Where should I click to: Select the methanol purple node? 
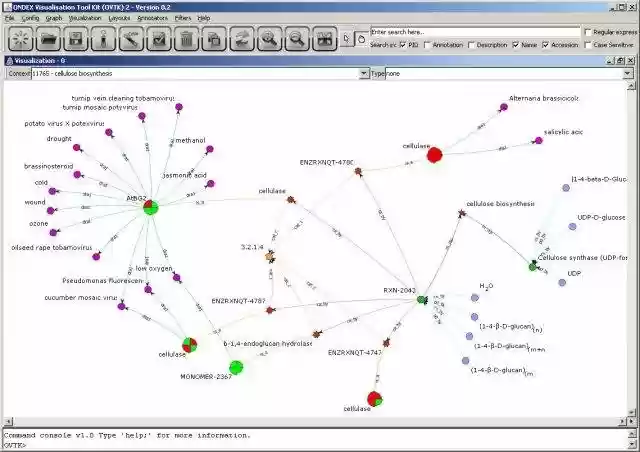(209, 149)
